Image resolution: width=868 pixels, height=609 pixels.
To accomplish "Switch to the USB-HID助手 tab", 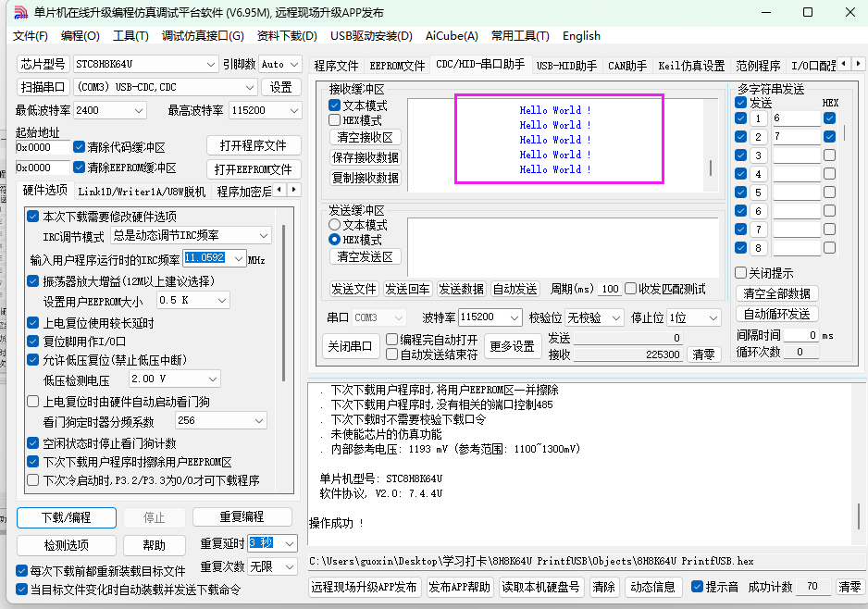I will 567,66.
